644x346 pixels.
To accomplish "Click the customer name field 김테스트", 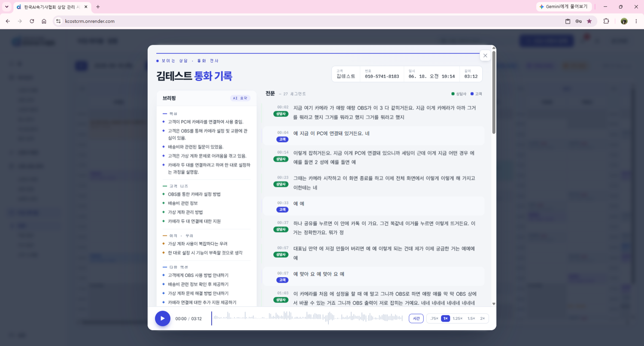I will point(346,76).
